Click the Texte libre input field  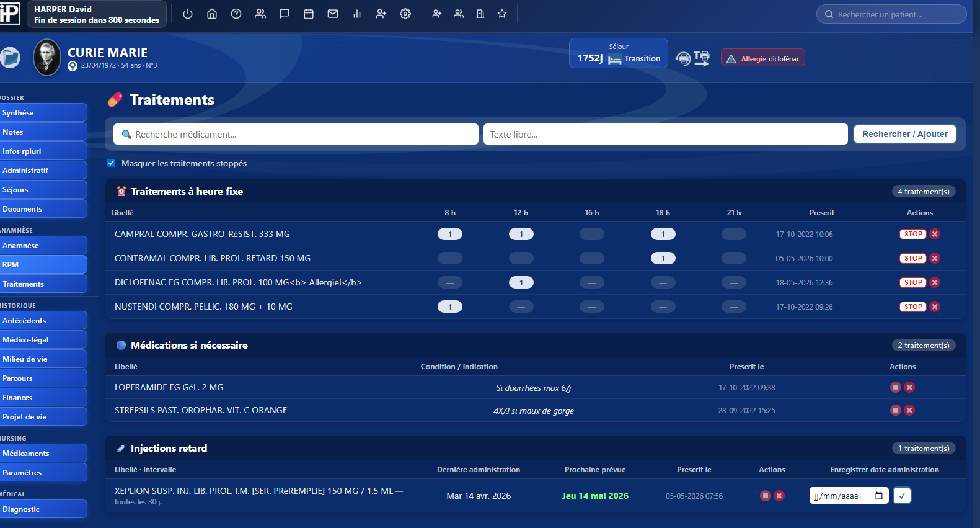coord(666,134)
